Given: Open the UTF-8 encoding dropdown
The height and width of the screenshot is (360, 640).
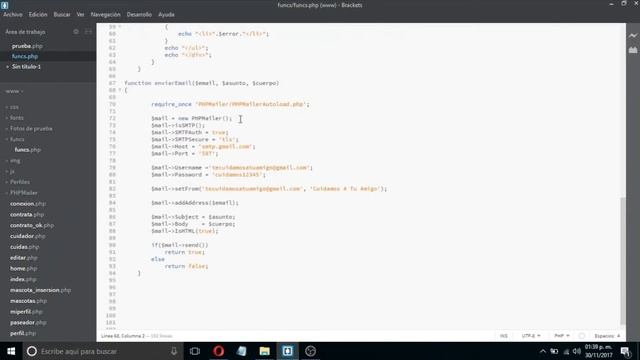Looking at the screenshot, I should (x=531, y=336).
